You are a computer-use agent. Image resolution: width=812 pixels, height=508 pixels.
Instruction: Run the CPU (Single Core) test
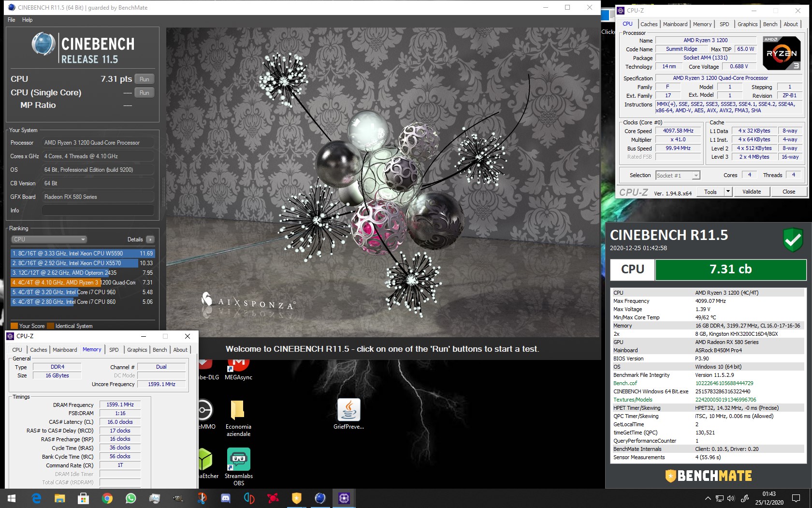144,92
